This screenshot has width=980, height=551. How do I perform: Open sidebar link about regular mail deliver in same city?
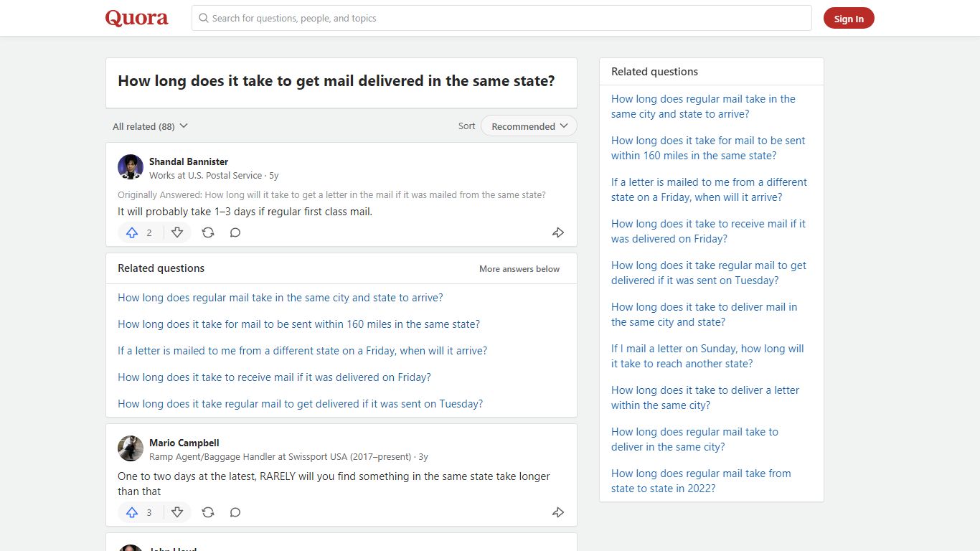click(694, 439)
